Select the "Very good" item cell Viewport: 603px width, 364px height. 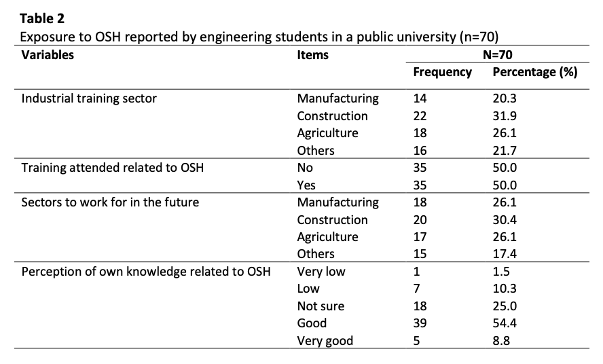[x=325, y=341]
